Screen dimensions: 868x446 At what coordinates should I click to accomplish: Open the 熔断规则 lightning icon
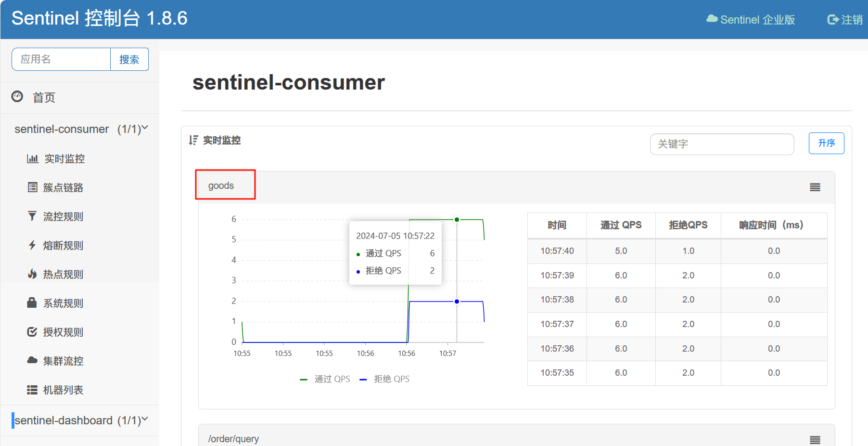pyautogui.click(x=32, y=245)
